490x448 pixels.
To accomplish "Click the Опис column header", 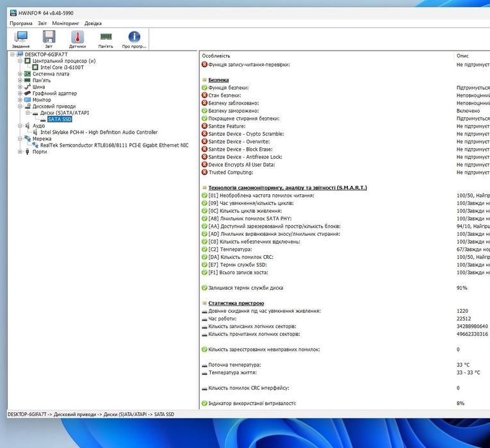I will coord(462,56).
